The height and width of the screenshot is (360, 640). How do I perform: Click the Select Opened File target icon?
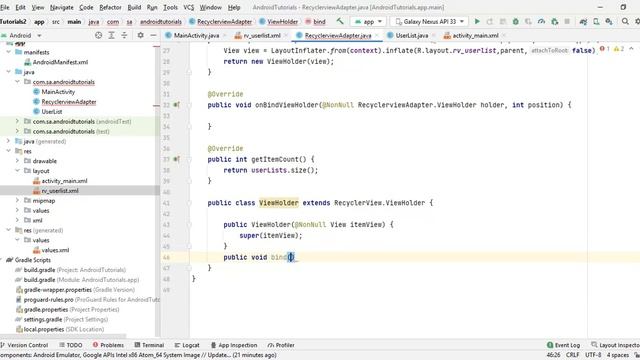pos(98,36)
